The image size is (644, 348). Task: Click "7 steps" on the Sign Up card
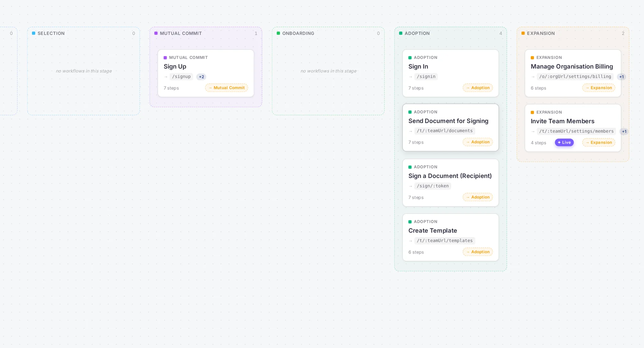[x=171, y=88]
